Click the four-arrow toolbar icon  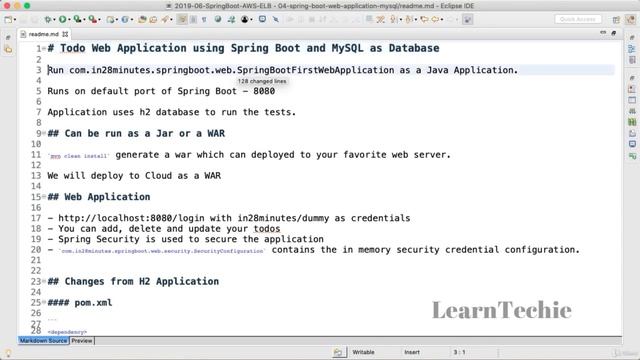(231, 19)
